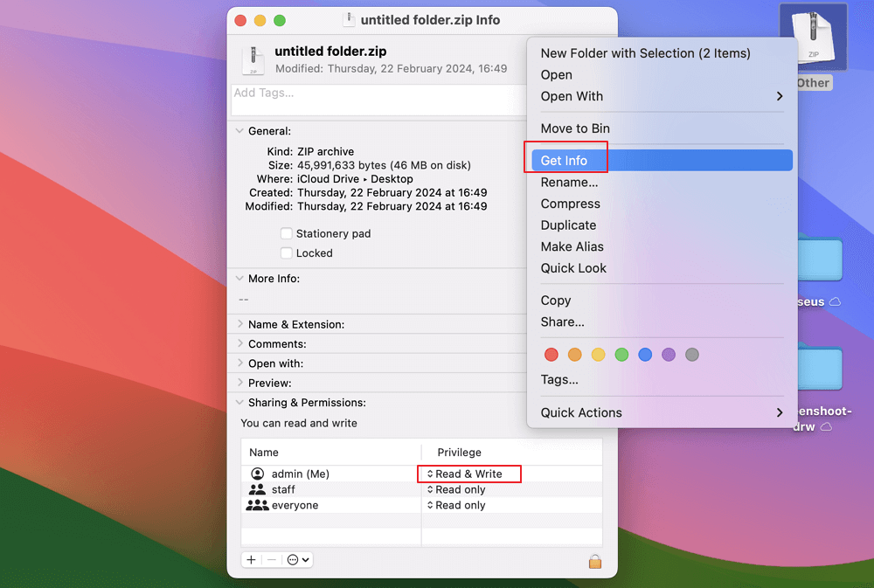The width and height of the screenshot is (874, 588).
Task: Click the everyone group icon
Action: tap(257, 505)
